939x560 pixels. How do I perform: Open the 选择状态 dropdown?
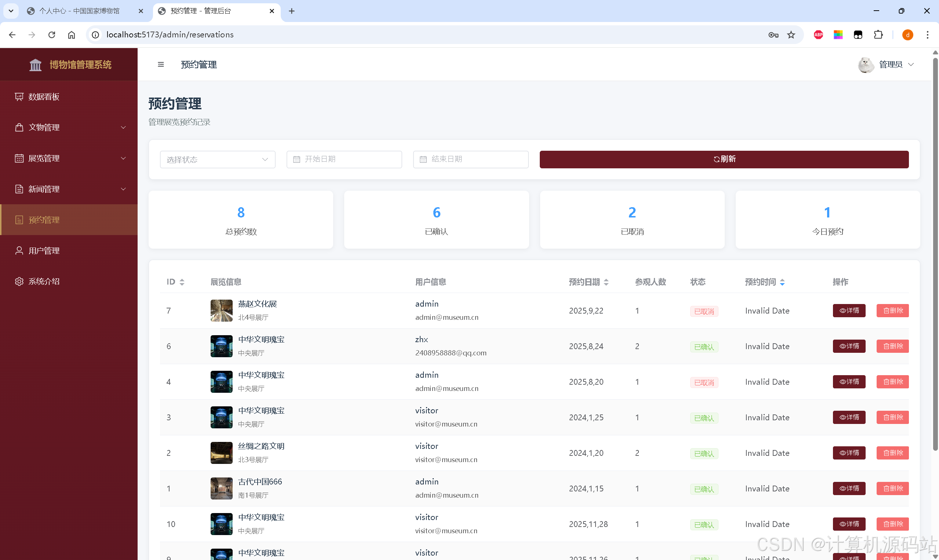218,159
